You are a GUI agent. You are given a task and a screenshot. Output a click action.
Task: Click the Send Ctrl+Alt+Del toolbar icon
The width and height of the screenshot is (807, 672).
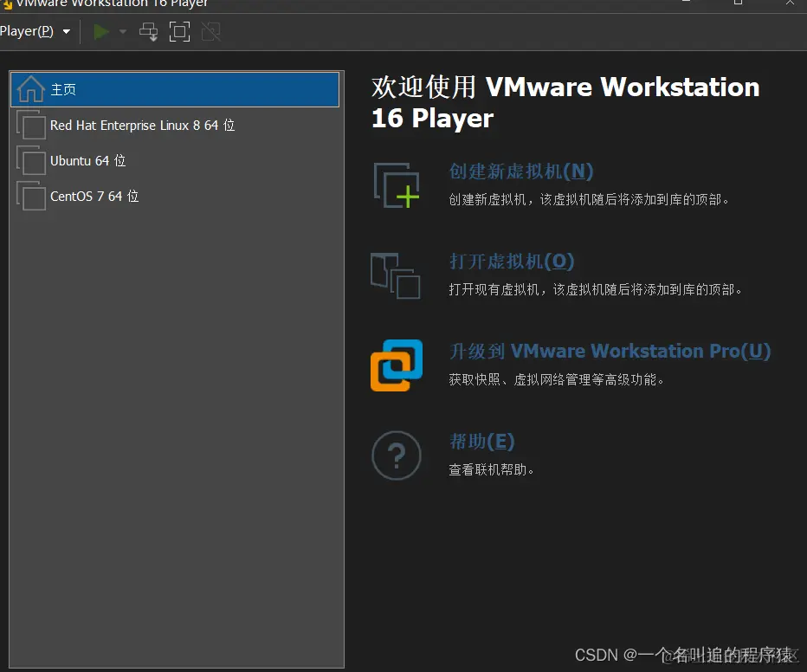[148, 32]
